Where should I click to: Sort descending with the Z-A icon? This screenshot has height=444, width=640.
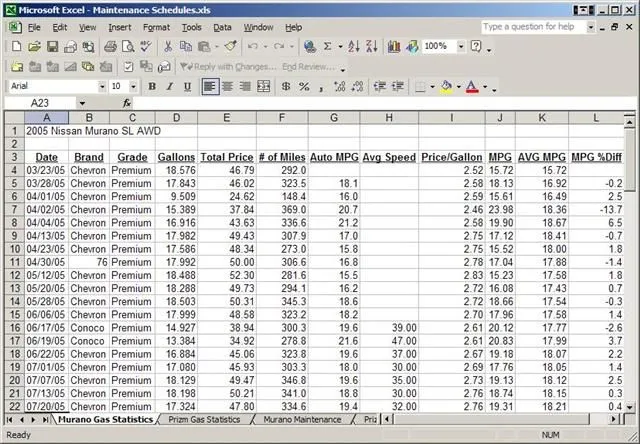tap(372, 47)
